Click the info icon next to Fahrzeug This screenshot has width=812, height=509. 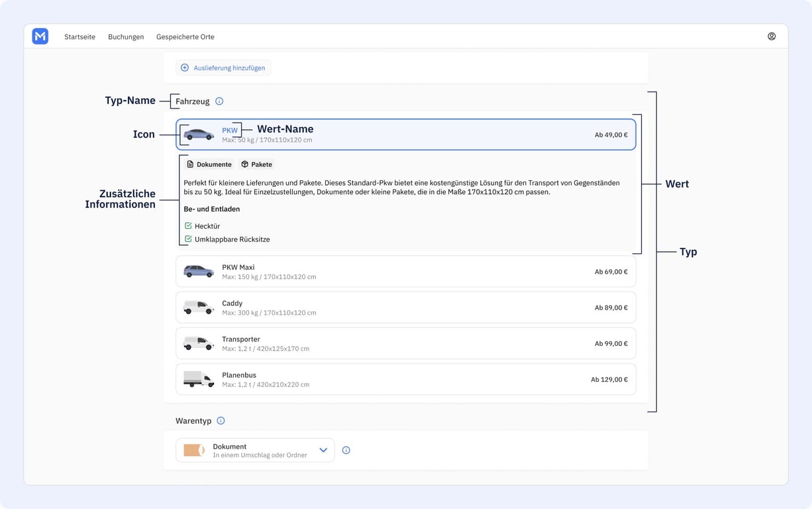tap(219, 101)
